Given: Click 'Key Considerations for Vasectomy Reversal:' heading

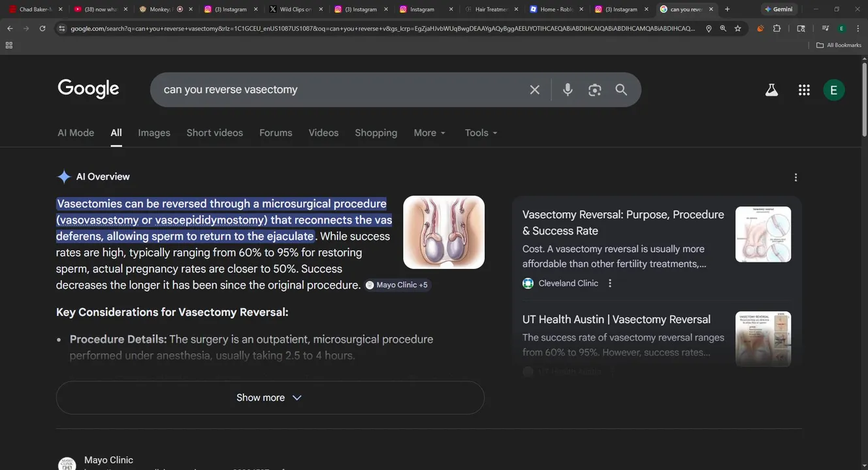Looking at the screenshot, I should click(172, 312).
